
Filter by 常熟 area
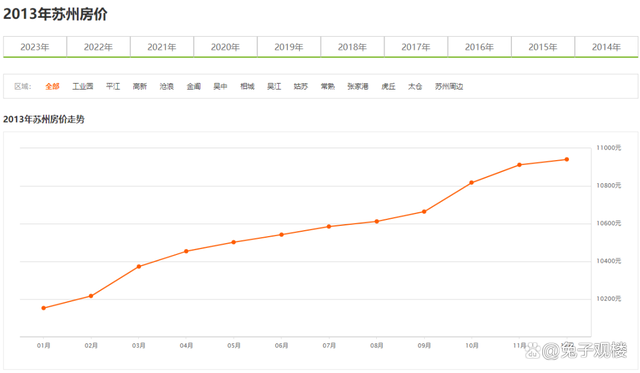point(327,86)
